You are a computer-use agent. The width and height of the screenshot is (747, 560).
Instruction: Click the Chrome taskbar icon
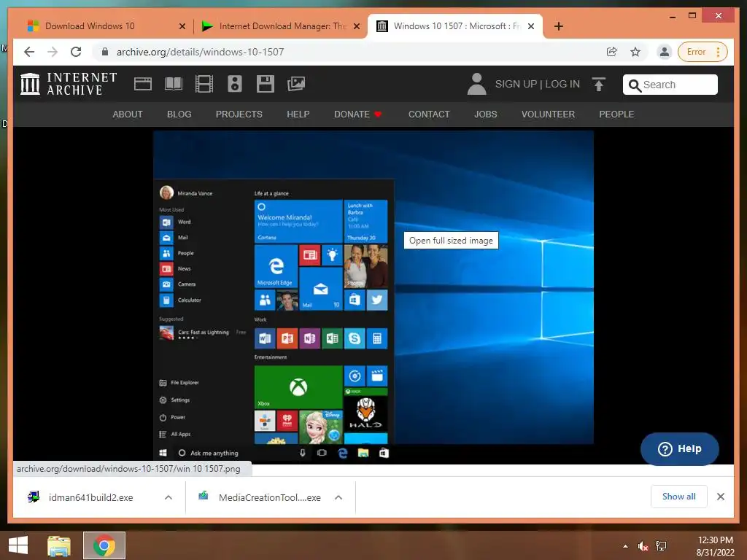coord(104,545)
